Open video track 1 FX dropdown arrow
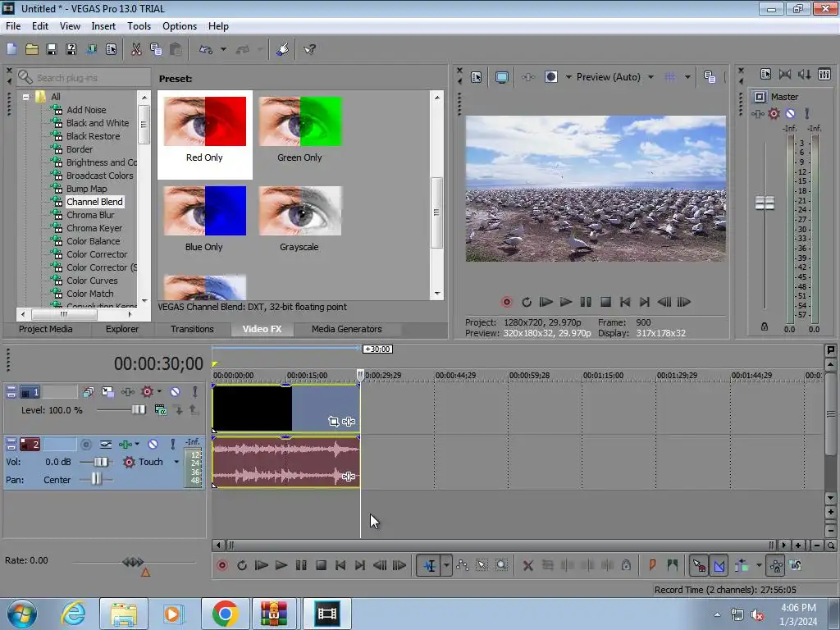840x630 pixels. click(159, 392)
